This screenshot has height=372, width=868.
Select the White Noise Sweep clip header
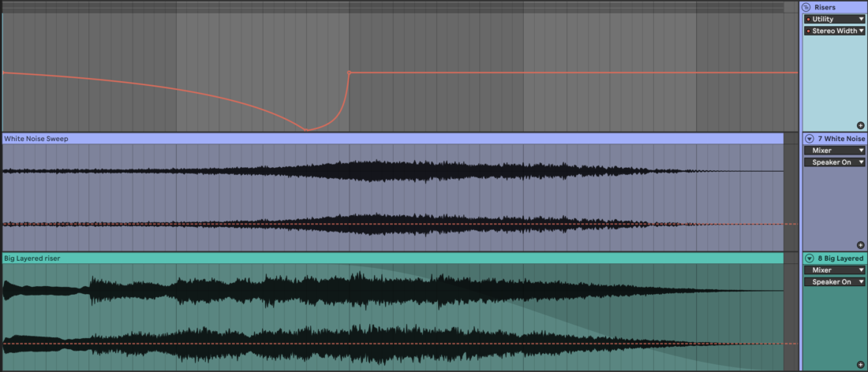click(393, 139)
